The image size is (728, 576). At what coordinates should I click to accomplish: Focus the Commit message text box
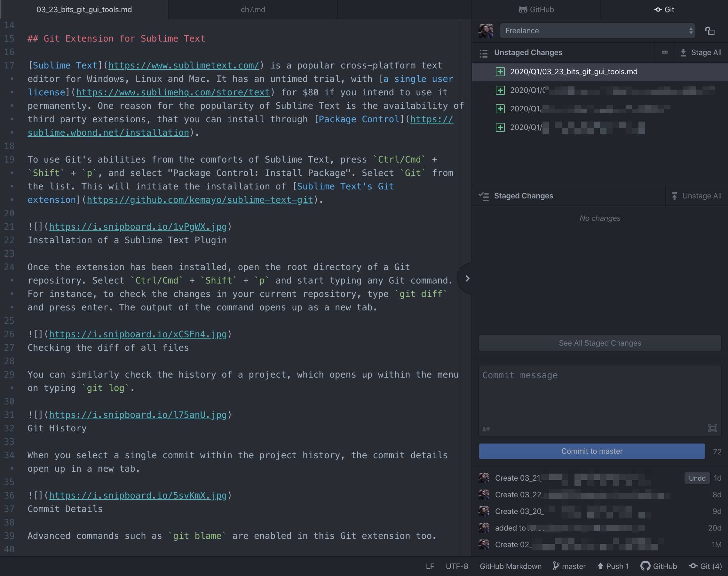tap(600, 400)
